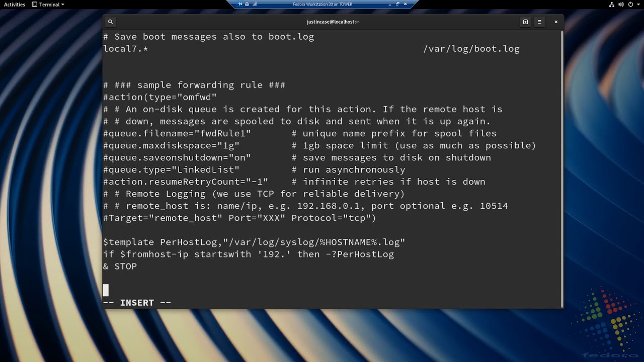
Task: Click the power icon in top bar
Action: [630, 5]
